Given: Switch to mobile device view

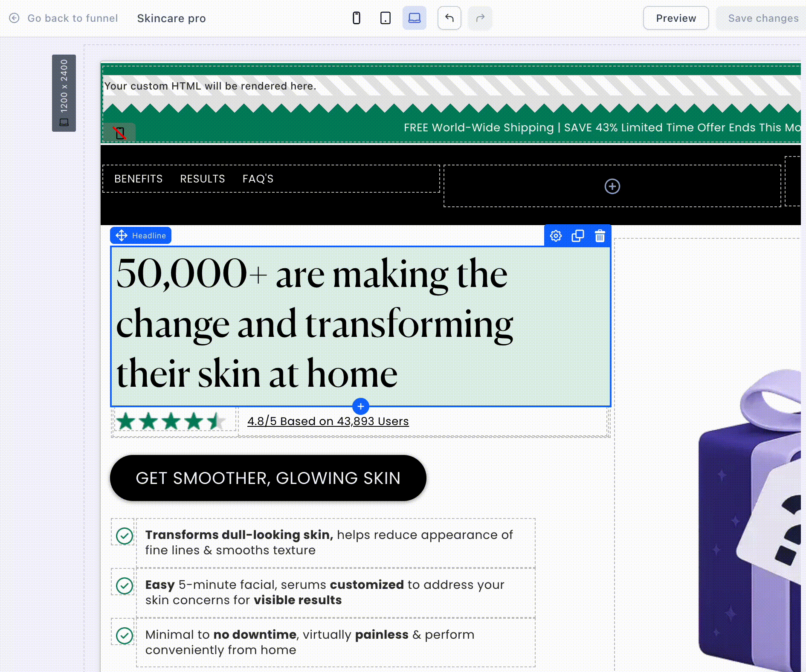Looking at the screenshot, I should coord(357,18).
